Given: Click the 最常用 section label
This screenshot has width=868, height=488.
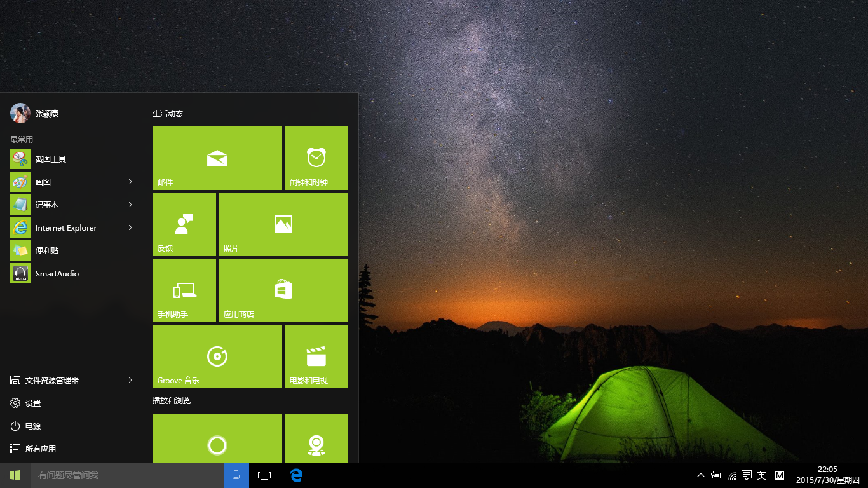Looking at the screenshot, I should 22,139.
